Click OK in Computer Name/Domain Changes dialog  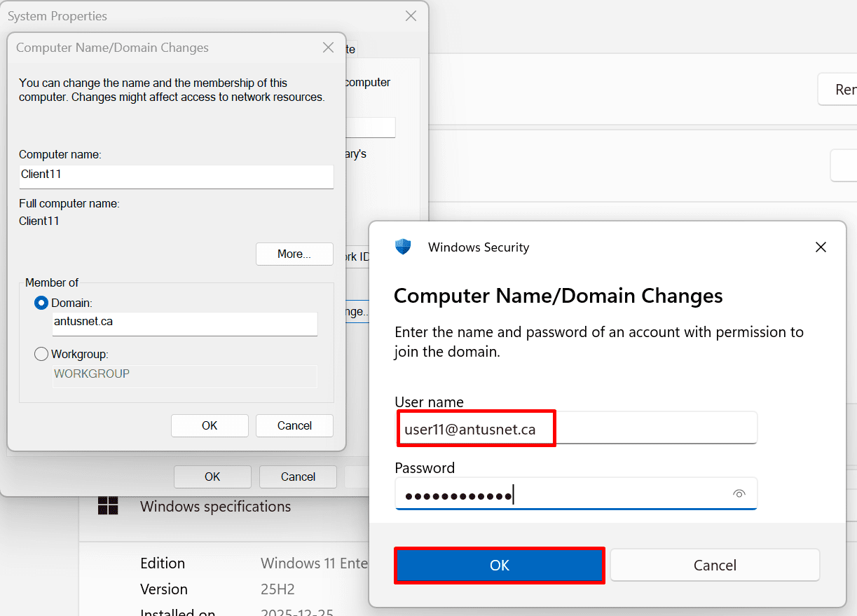pyautogui.click(x=210, y=425)
